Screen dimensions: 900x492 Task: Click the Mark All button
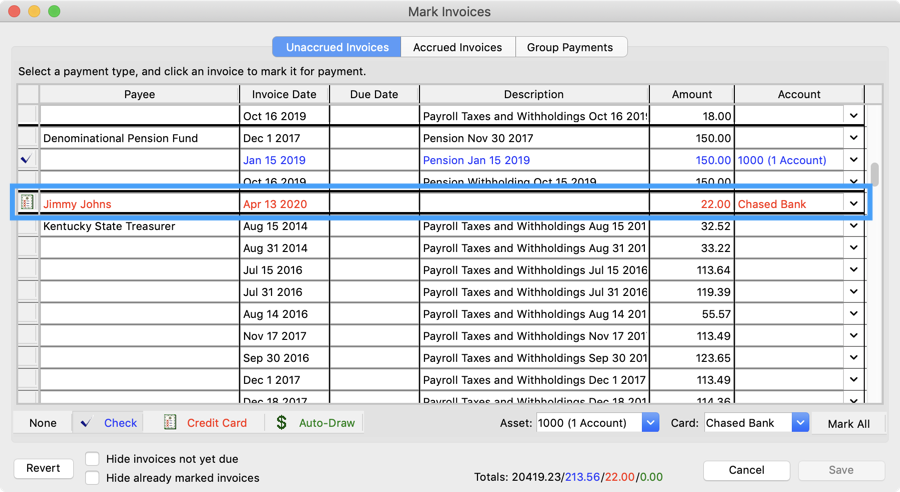point(848,423)
